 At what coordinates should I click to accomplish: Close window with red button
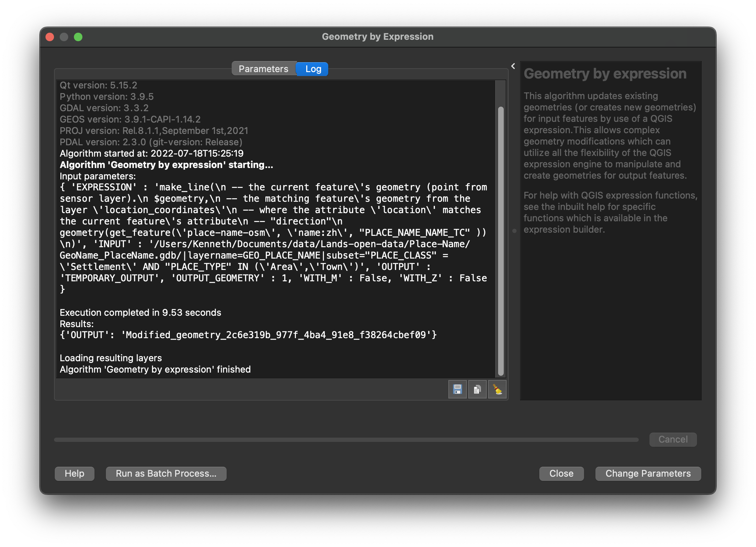coord(50,37)
